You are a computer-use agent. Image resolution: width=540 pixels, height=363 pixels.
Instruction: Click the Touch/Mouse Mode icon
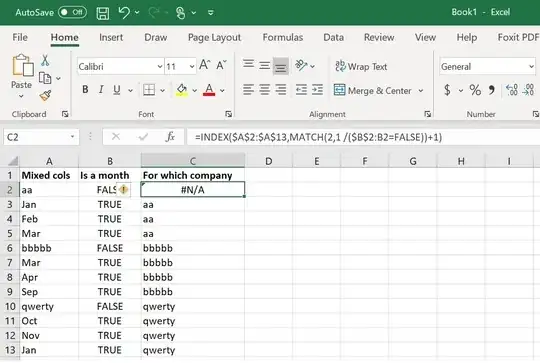point(181,13)
